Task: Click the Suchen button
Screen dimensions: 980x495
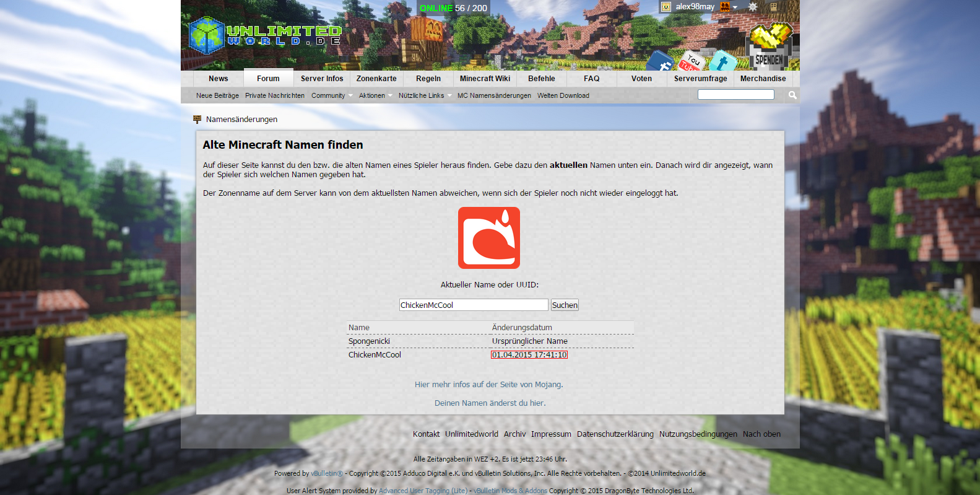Action: pyautogui.click(x=565, y=305)
